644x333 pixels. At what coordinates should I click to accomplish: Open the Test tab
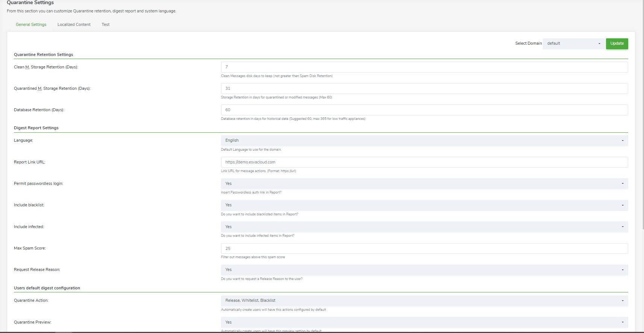tap(106, 24)
